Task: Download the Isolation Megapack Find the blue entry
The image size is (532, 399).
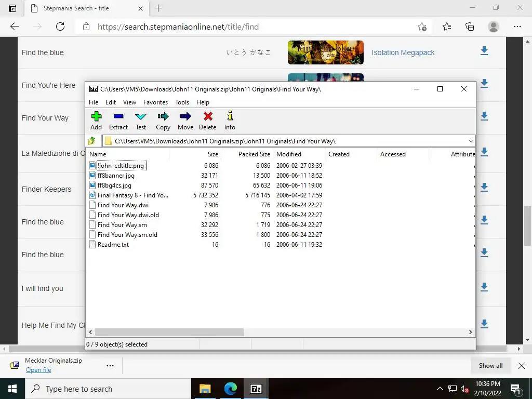Action: coord(484,51)
